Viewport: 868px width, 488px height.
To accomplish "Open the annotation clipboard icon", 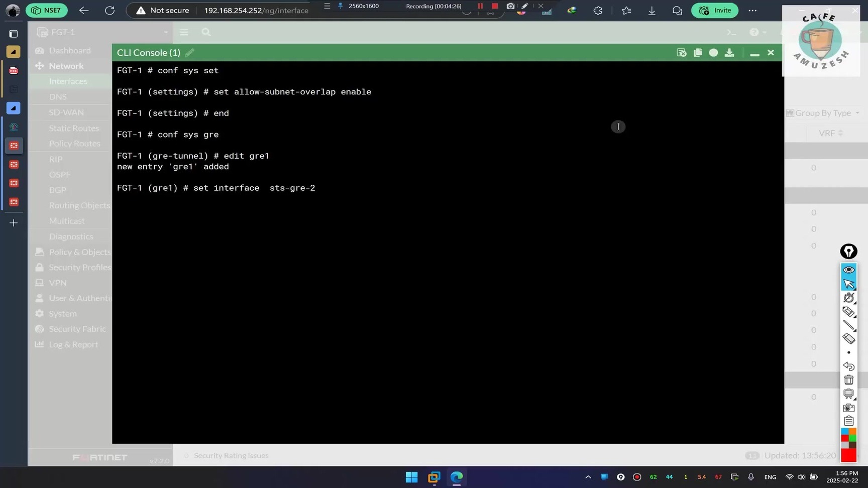I will pyautogui.click(x=849, y=421).
